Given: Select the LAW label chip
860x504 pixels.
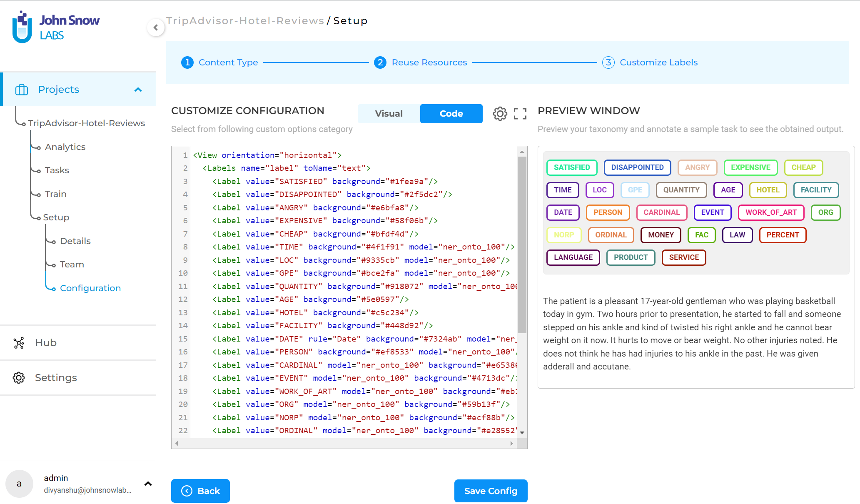Looking at the screenshot, I should (x=737, y=235).
